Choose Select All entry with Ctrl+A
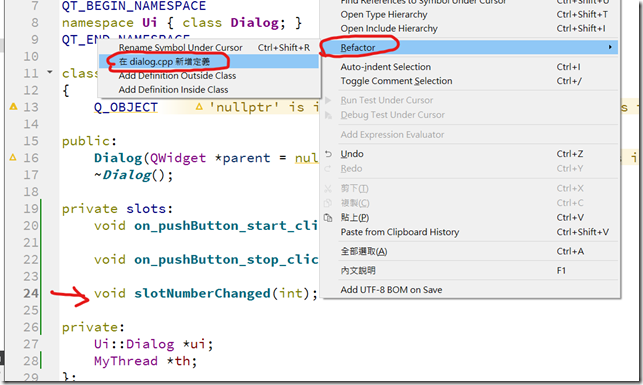The image size is (643, 385). 470,251
